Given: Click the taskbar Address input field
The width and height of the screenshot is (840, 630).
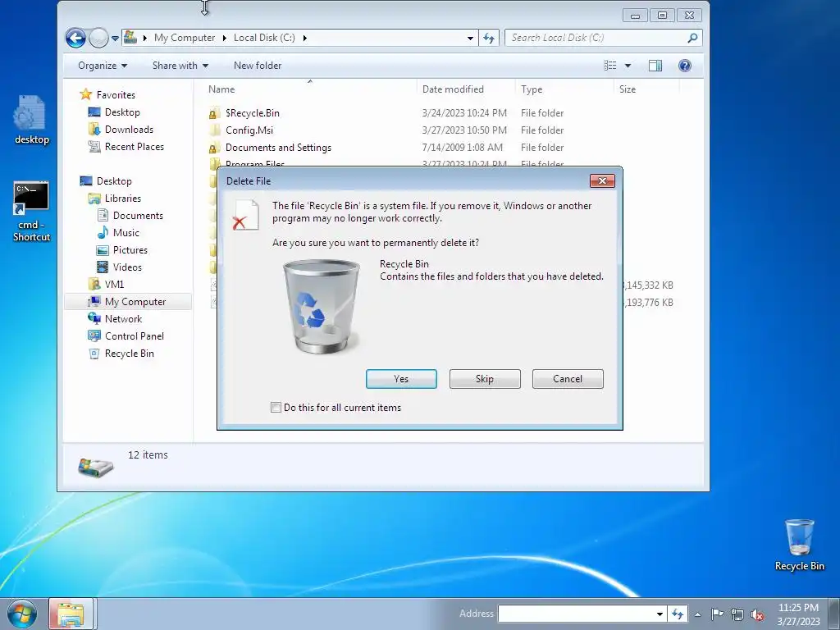Looking at the screenshot, I should [x=577, y=614].
